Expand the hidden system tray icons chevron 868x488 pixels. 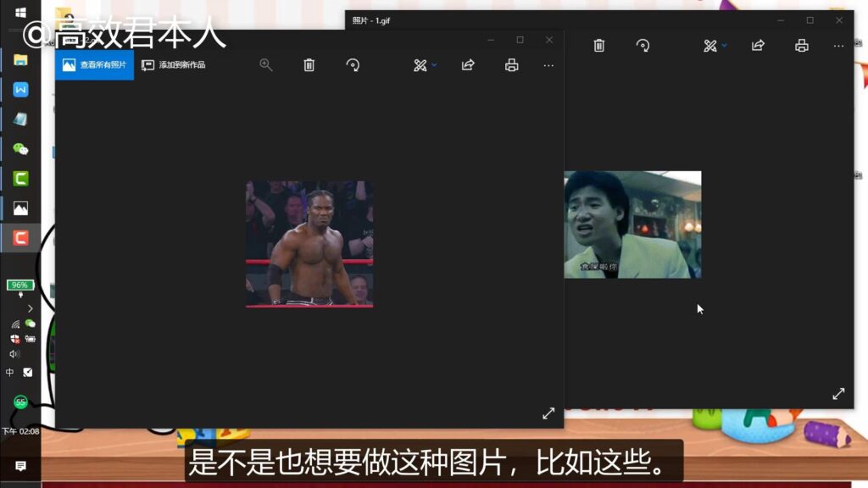30,308
